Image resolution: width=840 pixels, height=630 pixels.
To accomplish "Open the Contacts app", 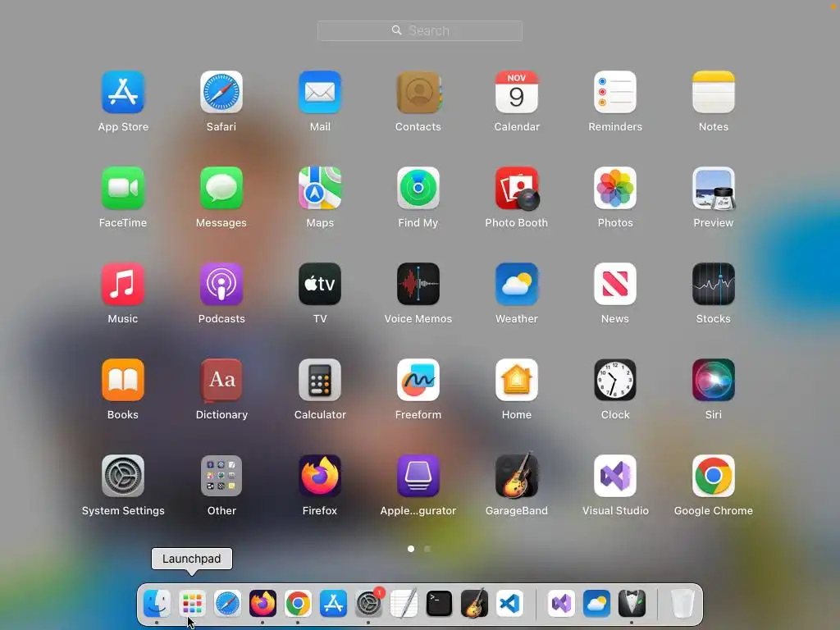I will click(x=418, y=92).
